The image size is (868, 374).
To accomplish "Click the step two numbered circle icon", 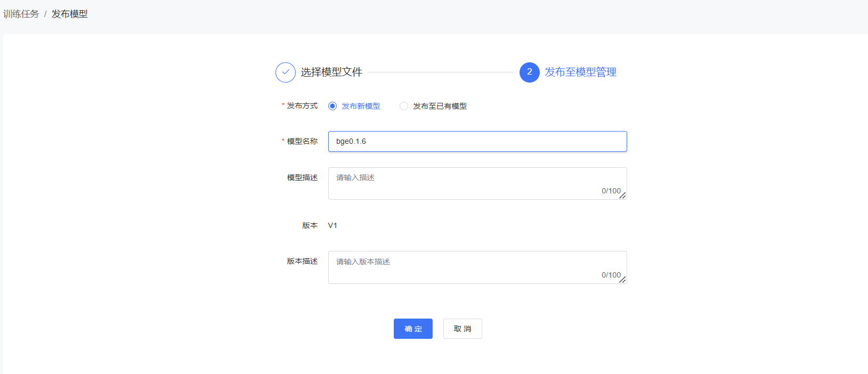I will pyautogui.click(x=529, y=72).
